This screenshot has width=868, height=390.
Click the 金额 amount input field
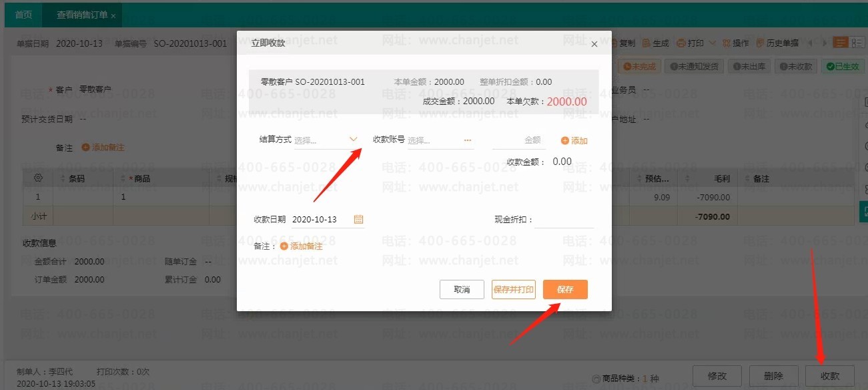(519, 140)
